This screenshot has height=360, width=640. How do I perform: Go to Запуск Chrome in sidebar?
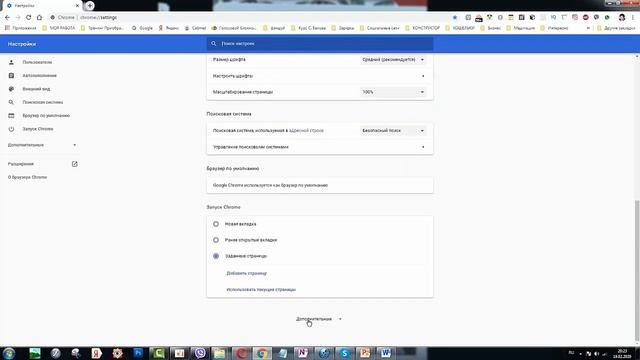pyautogui.click(x=38, y=129)
